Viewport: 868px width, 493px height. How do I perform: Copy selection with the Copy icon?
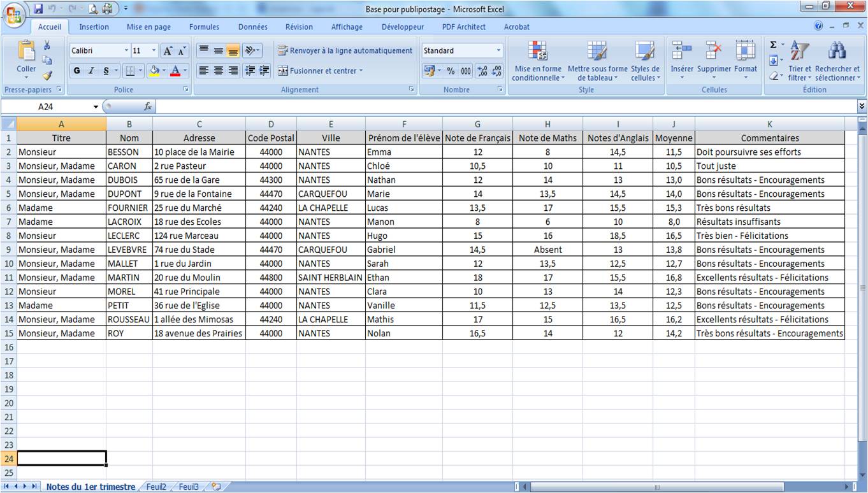pos(47,61)
